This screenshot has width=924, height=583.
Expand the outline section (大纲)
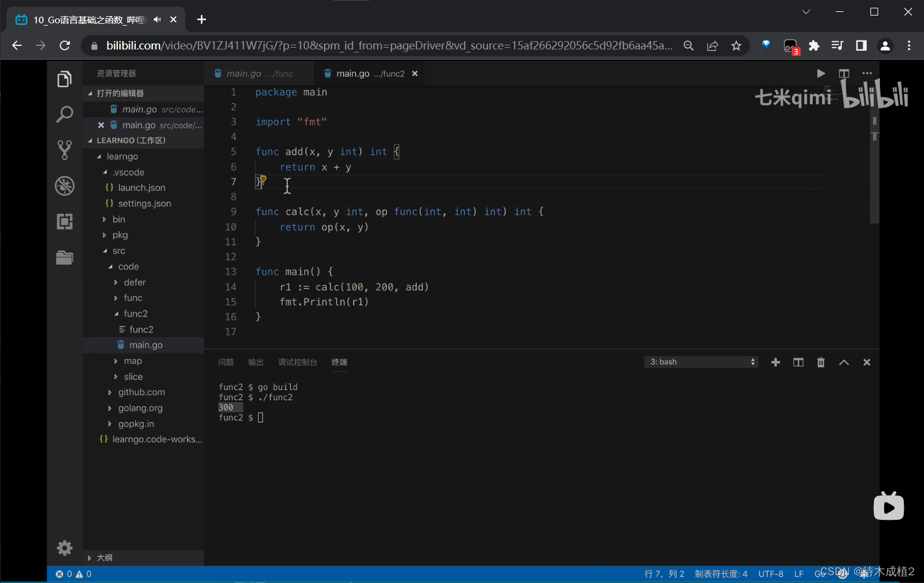click(x=143, y=558)
